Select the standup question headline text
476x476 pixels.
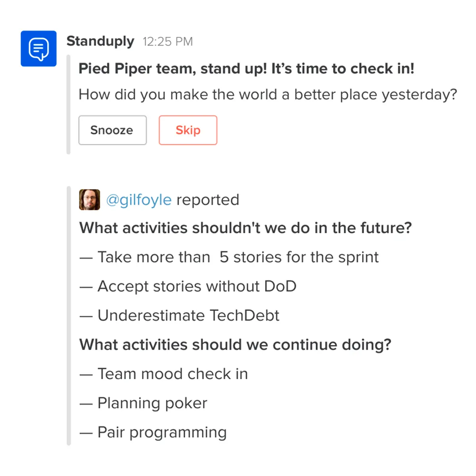268,94
